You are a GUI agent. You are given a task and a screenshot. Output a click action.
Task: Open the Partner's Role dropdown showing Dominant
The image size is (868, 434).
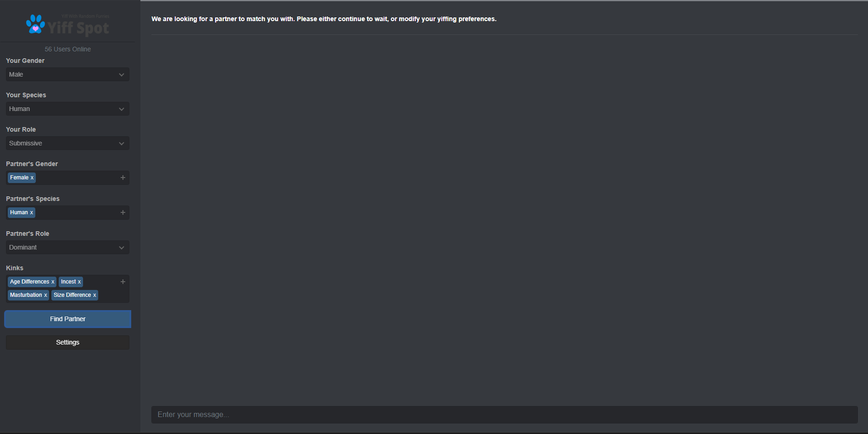[x=67, y=247]
